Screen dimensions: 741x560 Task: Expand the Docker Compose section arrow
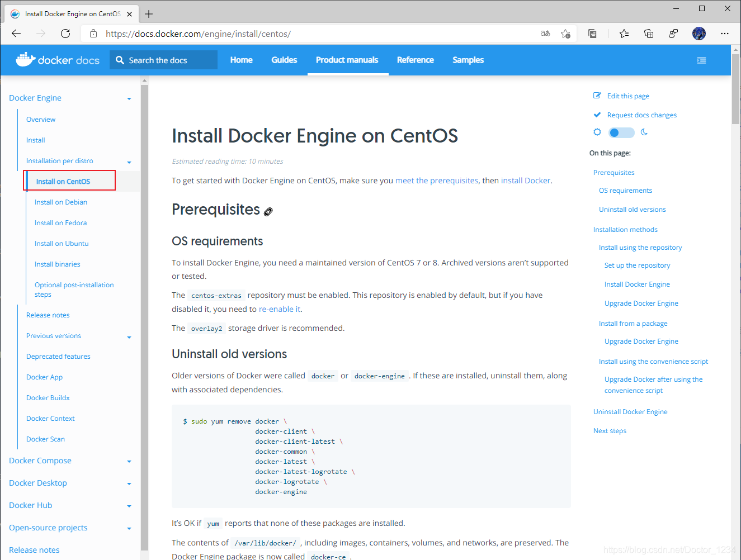coord(129,462)
